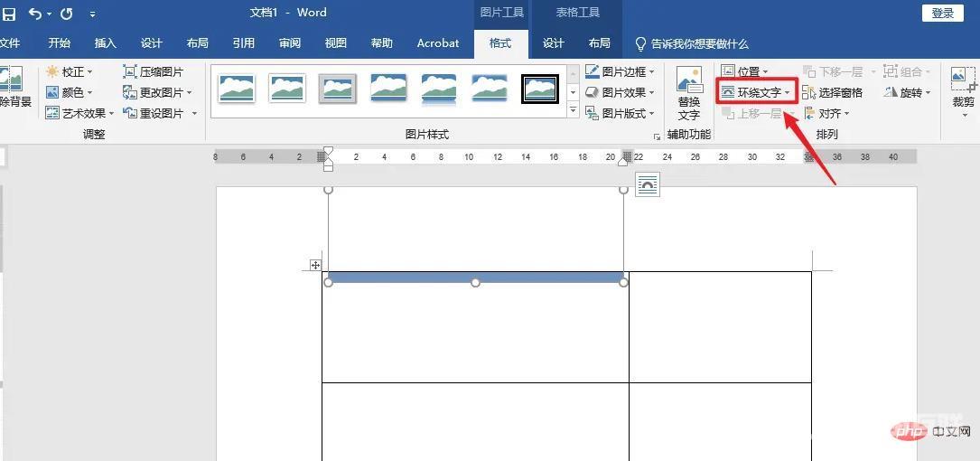Open the Insert (插入) ribbon tab
Viewport: 980px width, 461px height.
coord(106,43)
